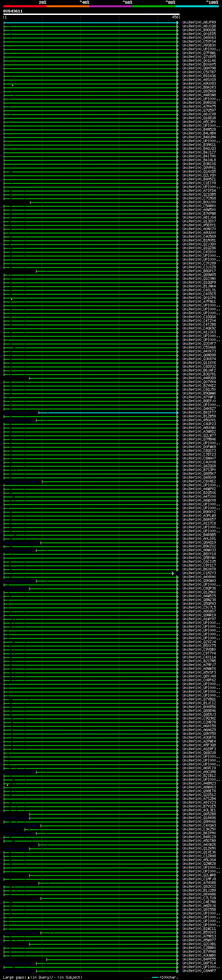Select the UniRef100_C8X4E2 label
This screenshot has width=222, height=980.
pos(199,481)
